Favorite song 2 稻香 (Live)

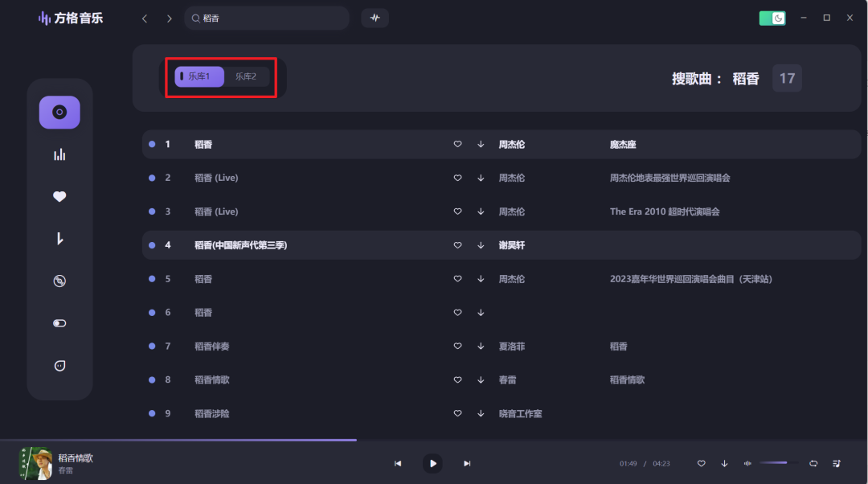coord(458,178)
